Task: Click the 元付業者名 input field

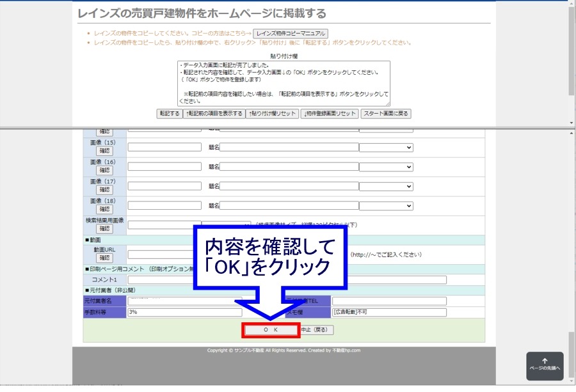Action: point(185,301)
